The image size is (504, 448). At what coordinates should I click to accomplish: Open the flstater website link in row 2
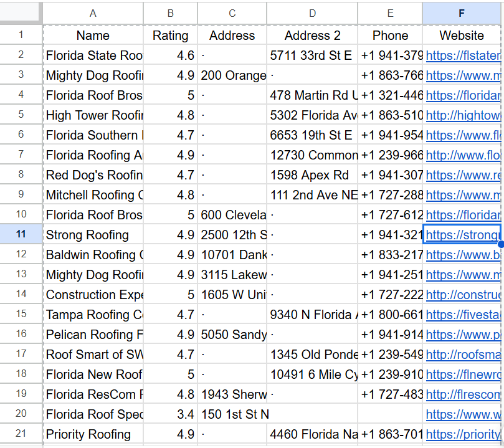461,55
